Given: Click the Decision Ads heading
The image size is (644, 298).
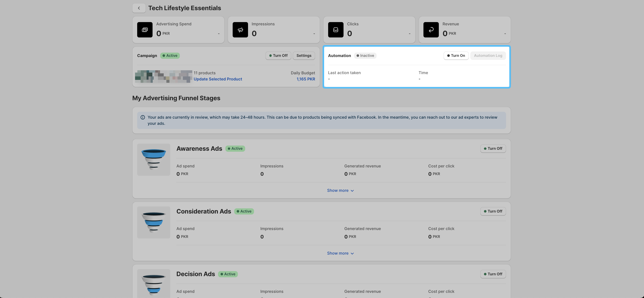Looking at the screenshot, I should (x=196, y=274).
